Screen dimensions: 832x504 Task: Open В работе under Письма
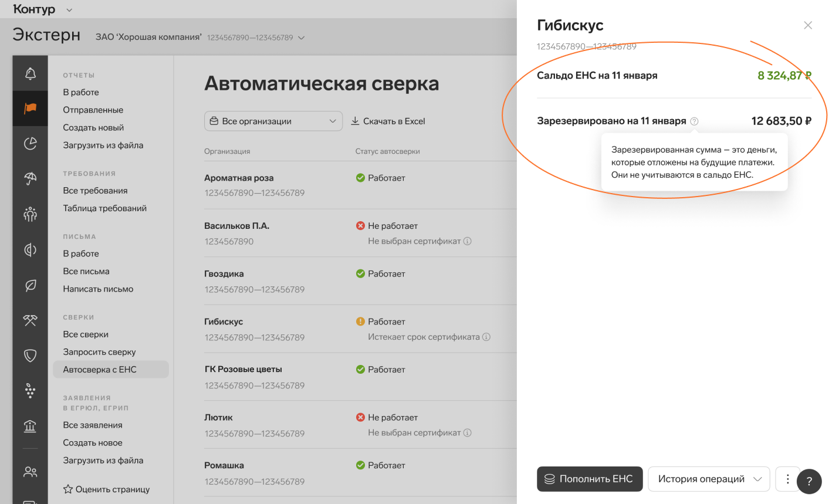[81, 253]
